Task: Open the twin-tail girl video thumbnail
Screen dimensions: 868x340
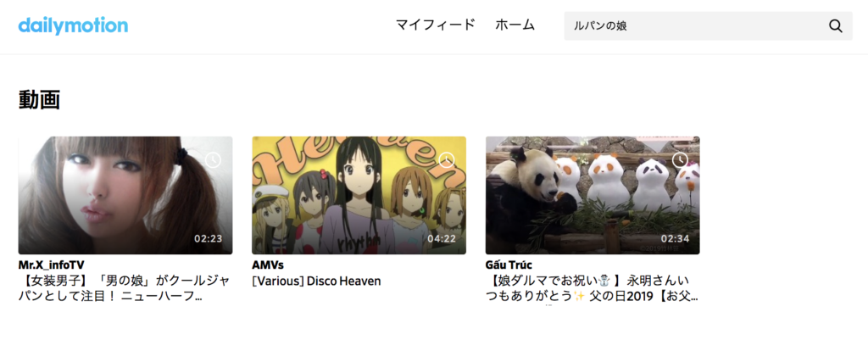Action: click(125, 196)
